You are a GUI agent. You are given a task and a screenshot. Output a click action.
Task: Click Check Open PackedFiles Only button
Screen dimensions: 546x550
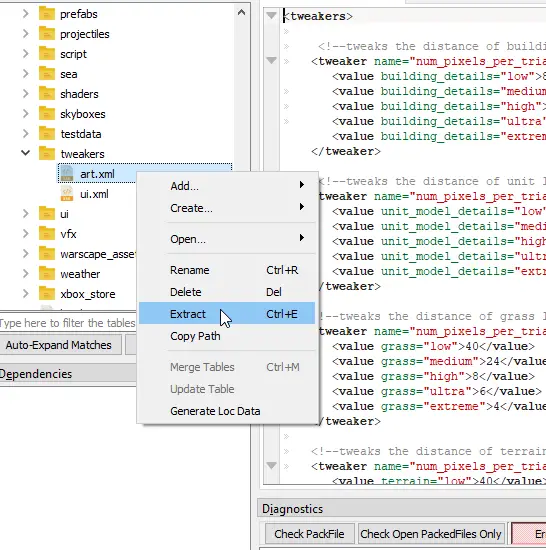tap(431, 534)
